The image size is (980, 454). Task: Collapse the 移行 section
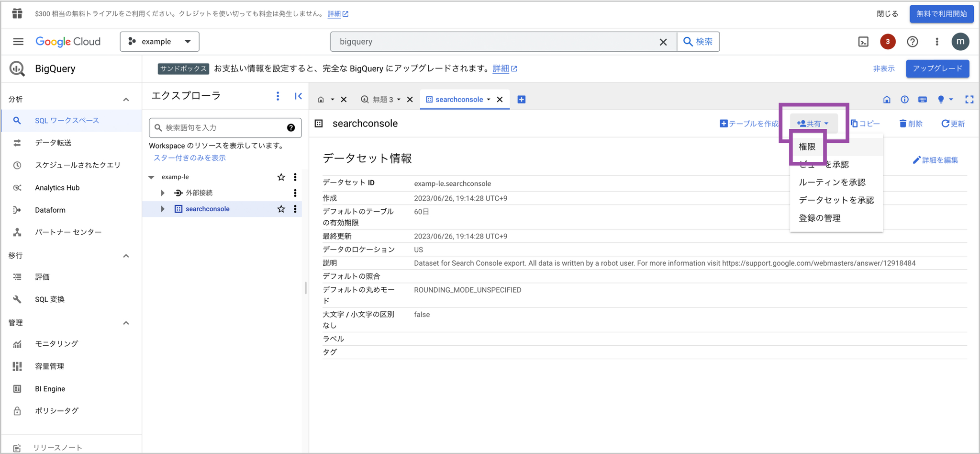pos(126,256)
